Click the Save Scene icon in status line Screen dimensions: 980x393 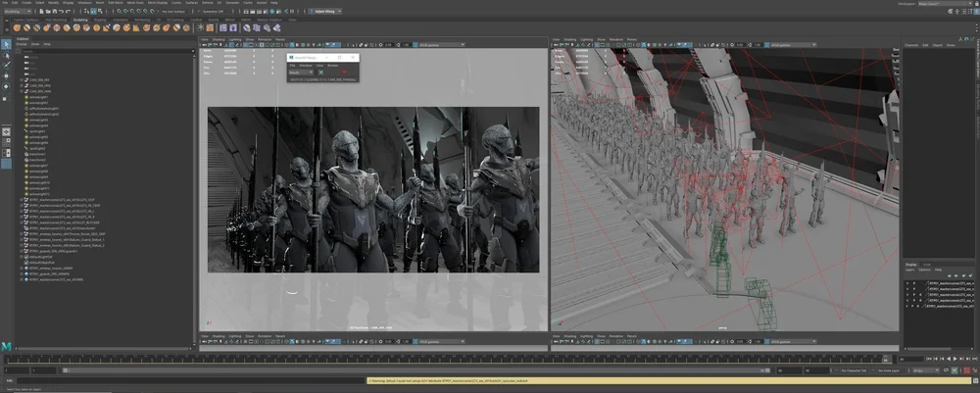[54, 11]
